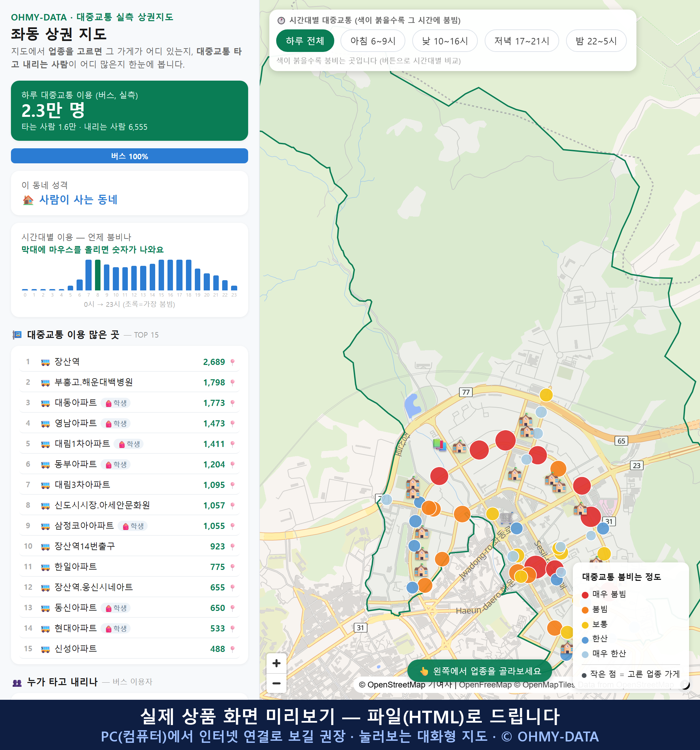Click the 학생 badge on 삼정코아아파트
The image size is (700, 750).
click(133, 526)
